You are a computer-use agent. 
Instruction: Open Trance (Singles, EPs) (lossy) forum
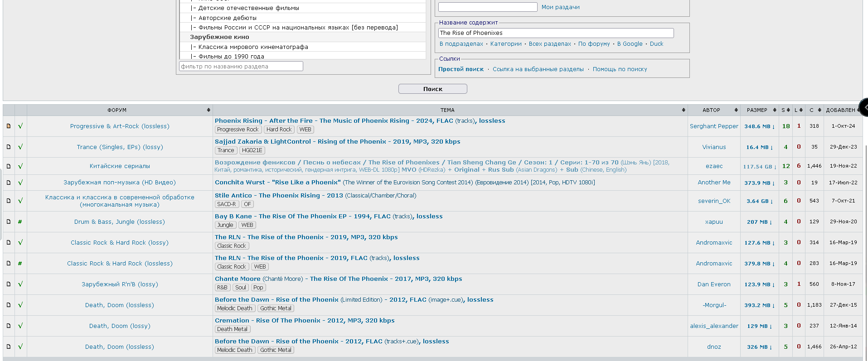120,147
